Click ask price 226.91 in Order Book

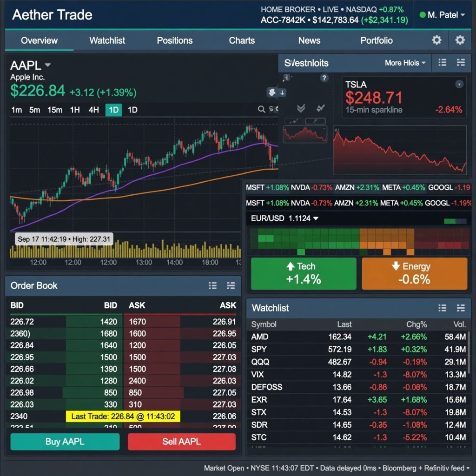(x=224, y=322)
